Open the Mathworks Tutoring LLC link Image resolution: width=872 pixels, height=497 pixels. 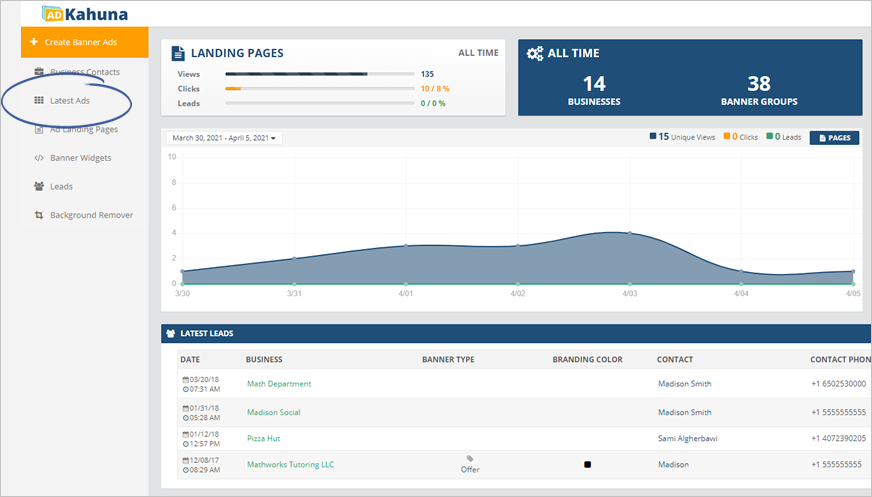pyautogui.click(x=290, y=464)
